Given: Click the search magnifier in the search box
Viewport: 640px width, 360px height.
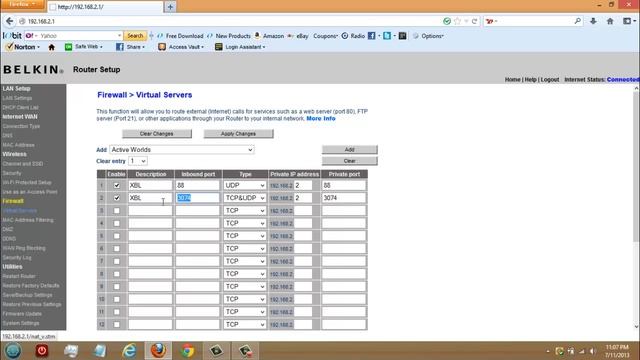Looking at the screenshot, I should tap(577, 21).
